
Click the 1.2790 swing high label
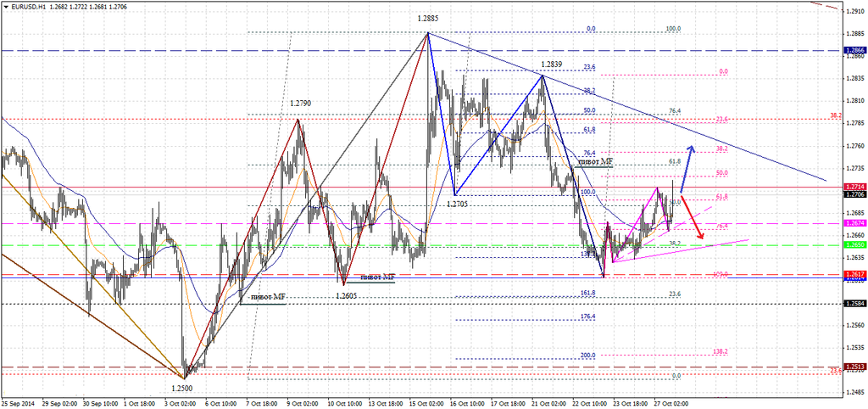click(301, 103)
